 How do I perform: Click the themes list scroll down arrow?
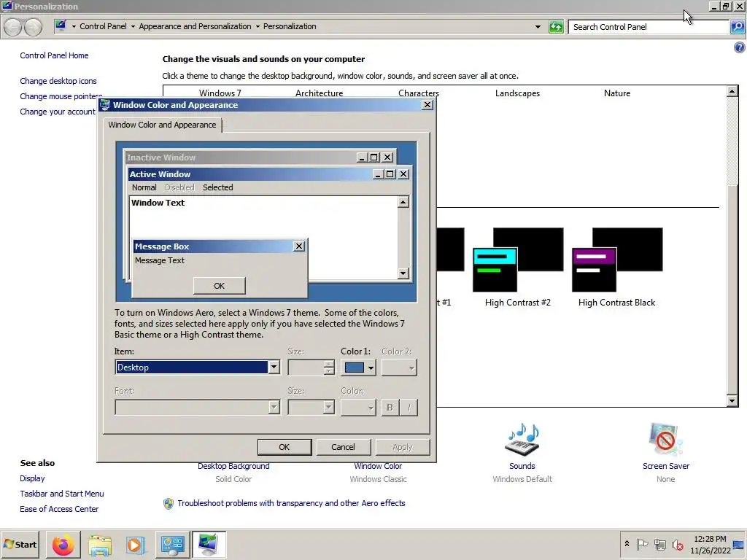(732, 401)
